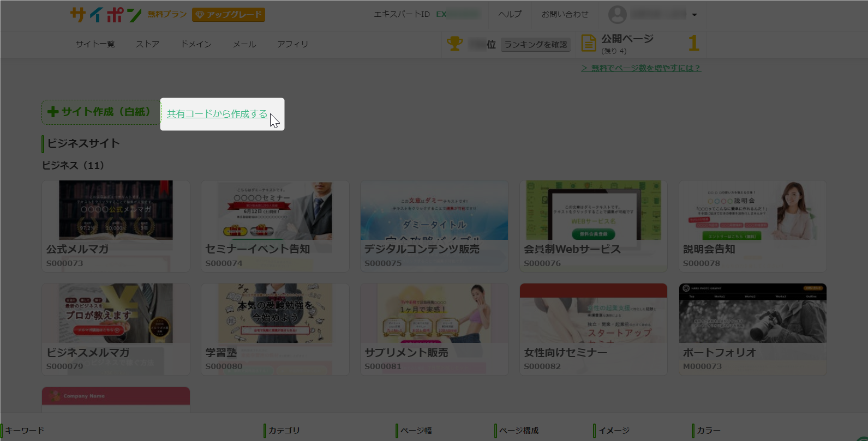The height and width of the screenshot is (441, 868).
Task: Select the サプリメント販売 template
Action: (434, 329)
